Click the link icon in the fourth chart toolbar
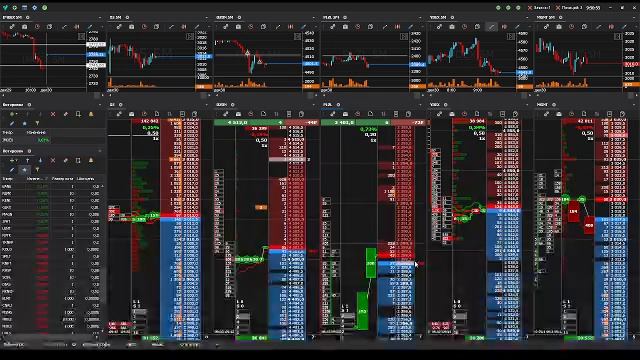This screenshot has height=360, width=640. [x=333, y=27]
